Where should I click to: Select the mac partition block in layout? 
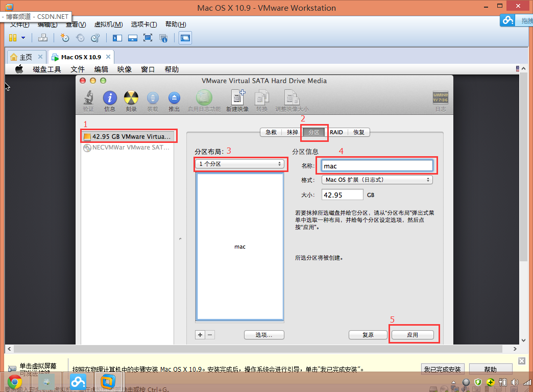click(x=240, y=247)
